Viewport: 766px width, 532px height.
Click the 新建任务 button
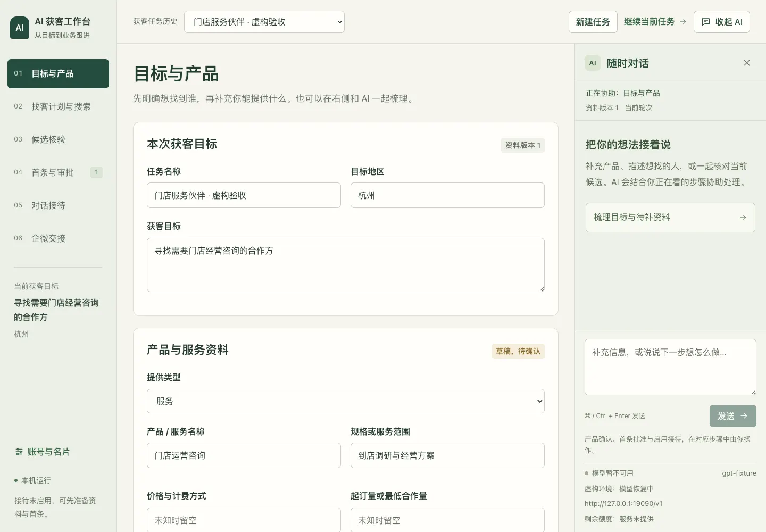coord(593,22)
